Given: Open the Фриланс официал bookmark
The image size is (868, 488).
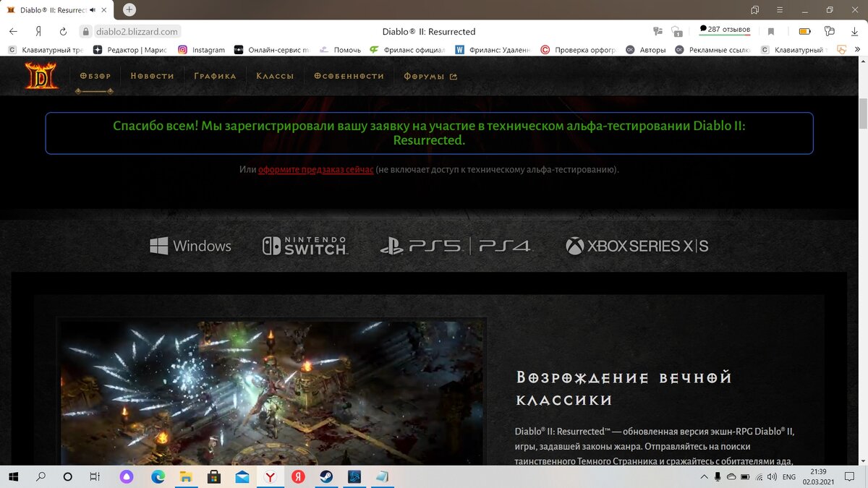Looking at the screenshot, I should 407,50.
